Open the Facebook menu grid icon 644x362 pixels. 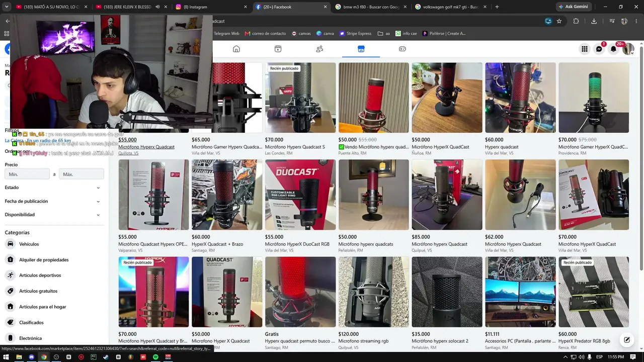point(585,49)
